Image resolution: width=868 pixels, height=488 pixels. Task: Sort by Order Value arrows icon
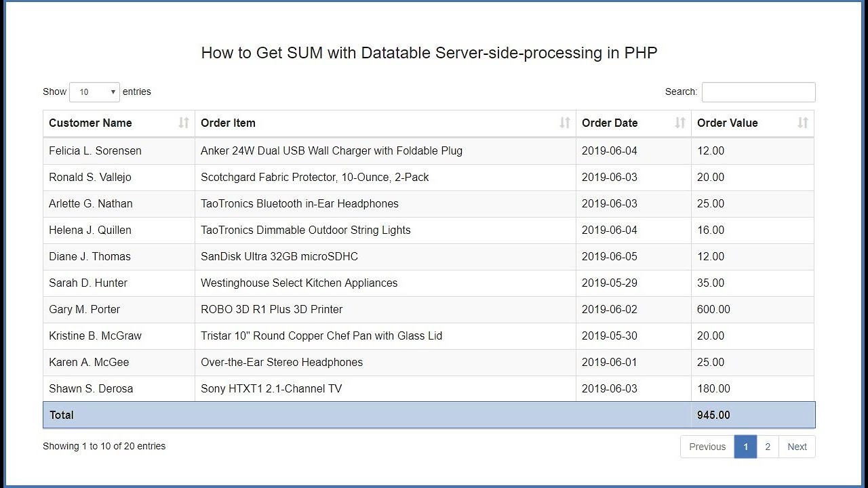(803, 123)
